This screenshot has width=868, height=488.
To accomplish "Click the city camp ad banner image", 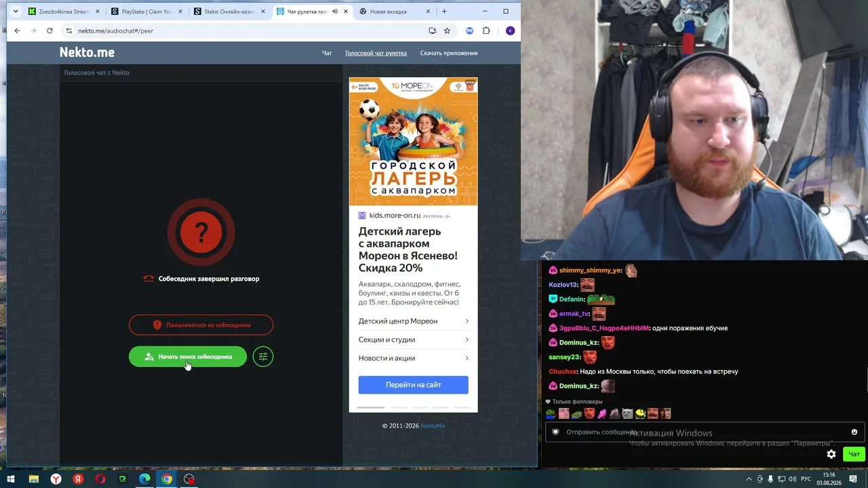I will [413, 141].
